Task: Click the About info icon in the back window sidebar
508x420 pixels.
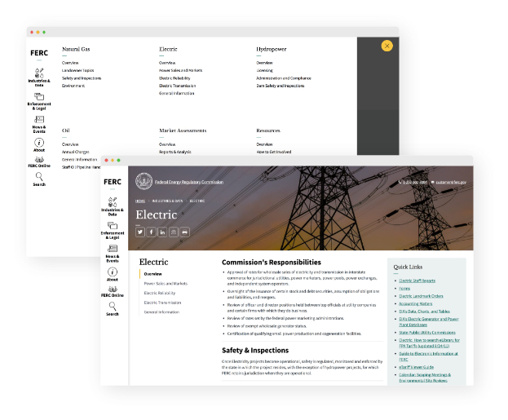Action: (39, 143)
